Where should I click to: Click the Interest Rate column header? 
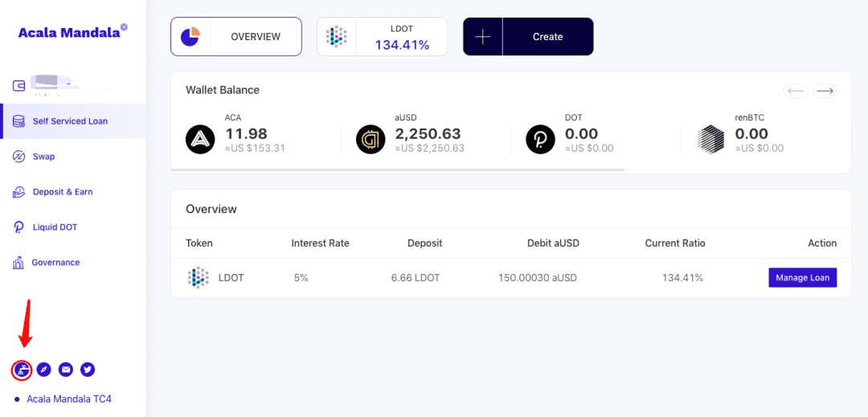321,243
